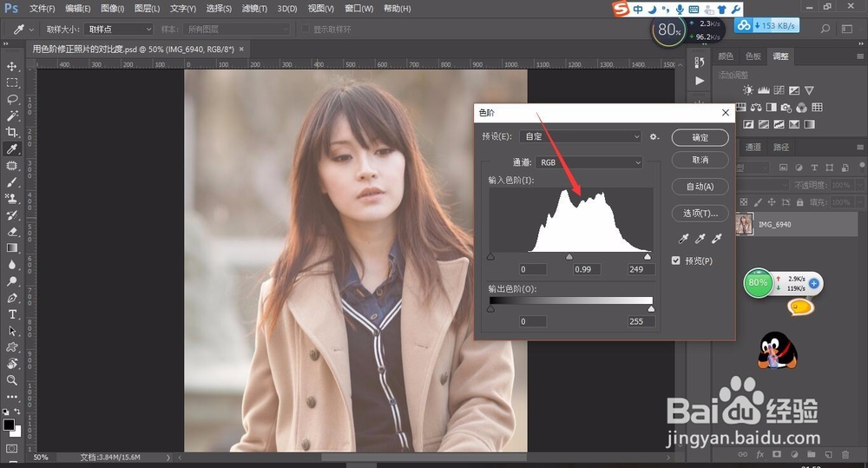The height and width of the screenshot is (468, 868).
Task: Click the 自动(A) button
Action: [x=700, y=187]
